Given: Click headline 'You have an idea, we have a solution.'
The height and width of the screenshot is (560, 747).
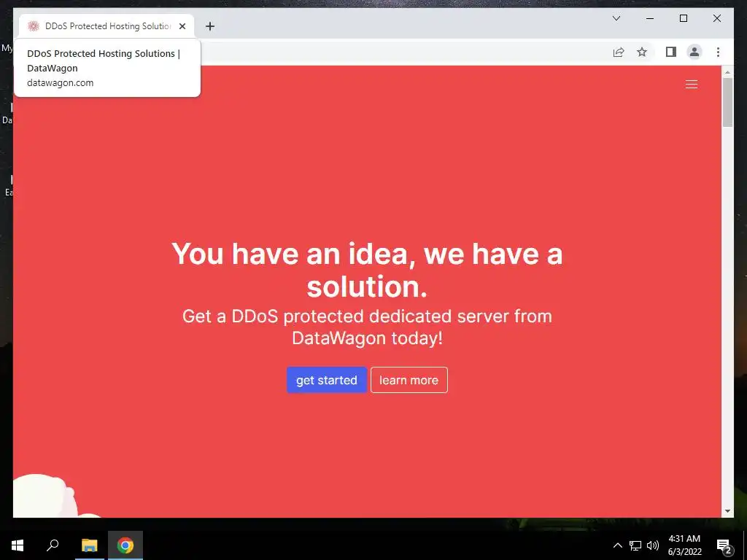Looking at the screenshot, I should 367,270.
